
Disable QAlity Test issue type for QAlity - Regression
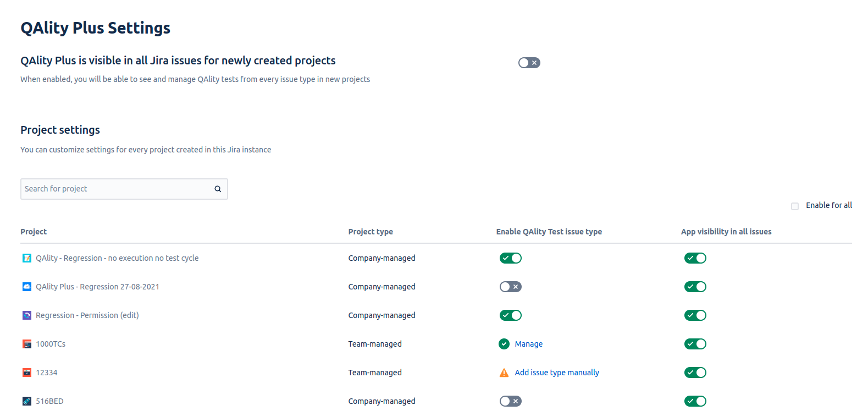point(511,258)
